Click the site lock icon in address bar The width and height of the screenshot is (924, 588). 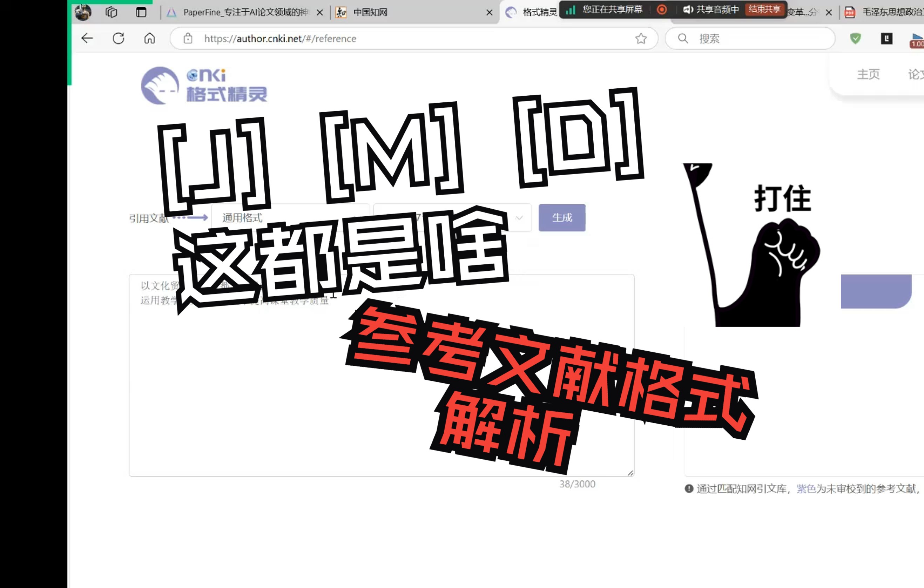point(188,38)
